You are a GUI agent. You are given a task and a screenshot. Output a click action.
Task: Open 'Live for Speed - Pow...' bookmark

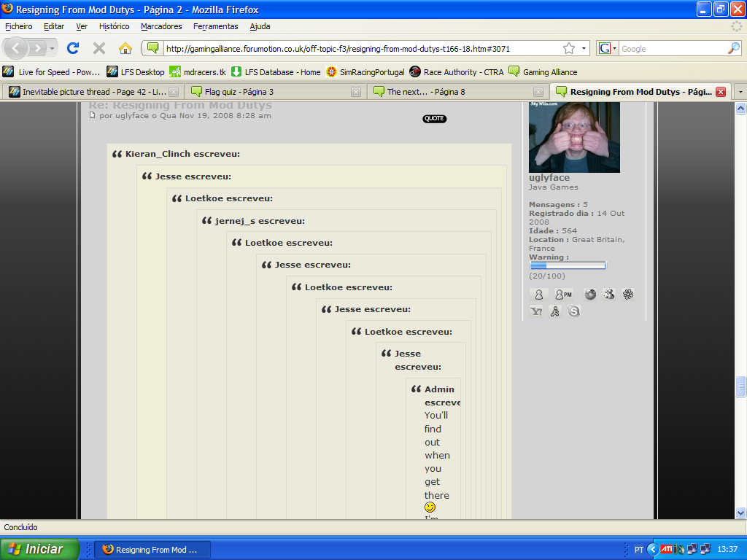tap(52, 72)
